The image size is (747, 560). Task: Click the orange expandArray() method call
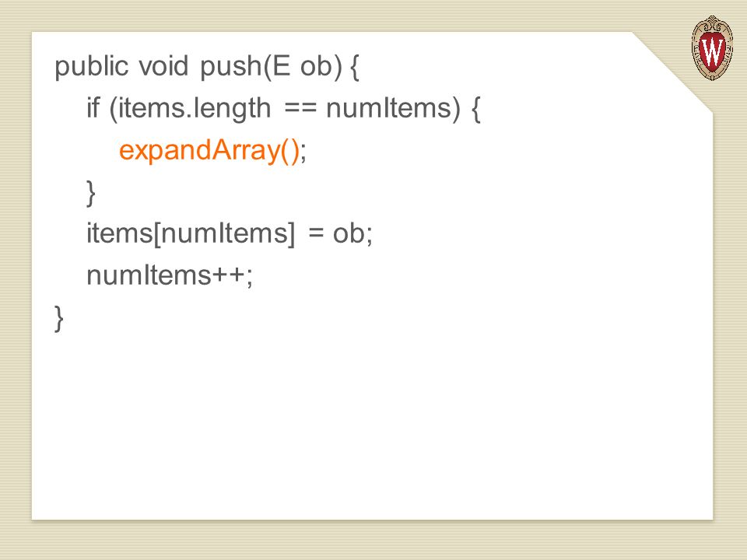click(x=209, y=150)
